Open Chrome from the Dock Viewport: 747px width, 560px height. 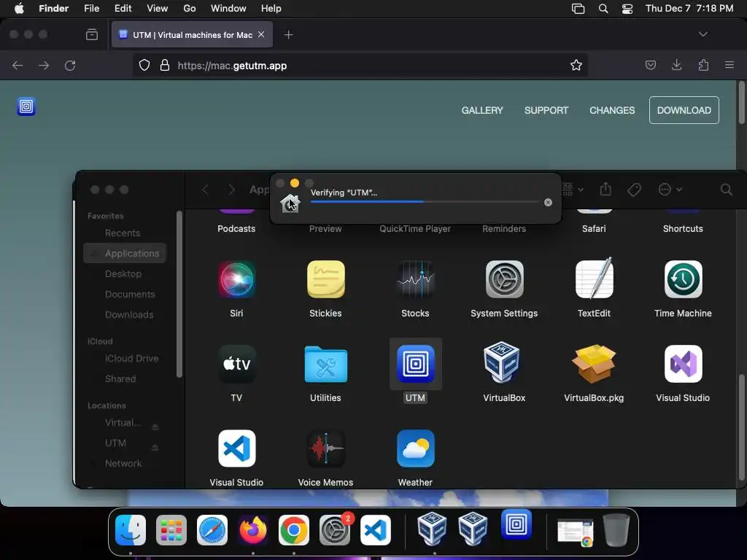[x=294, y=530]
